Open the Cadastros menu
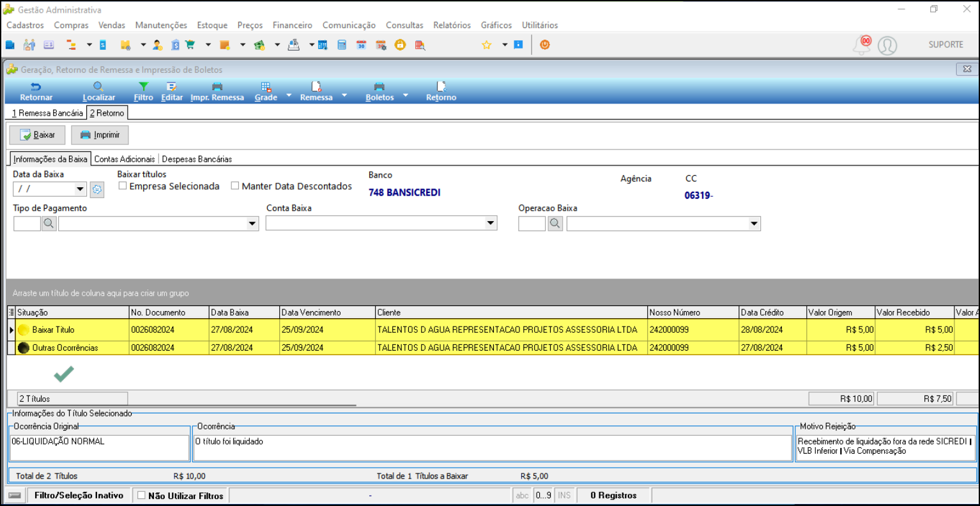The width and height of the screenshot is (980, 506). [x=26, y=25]
